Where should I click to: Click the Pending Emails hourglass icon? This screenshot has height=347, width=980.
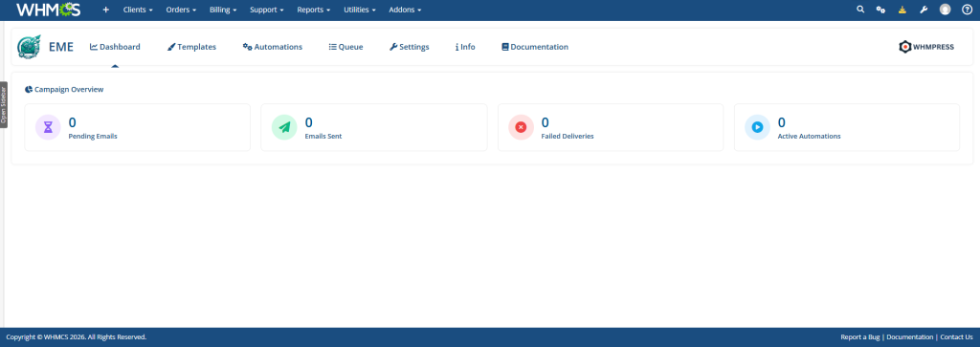(x=48, y=127)
